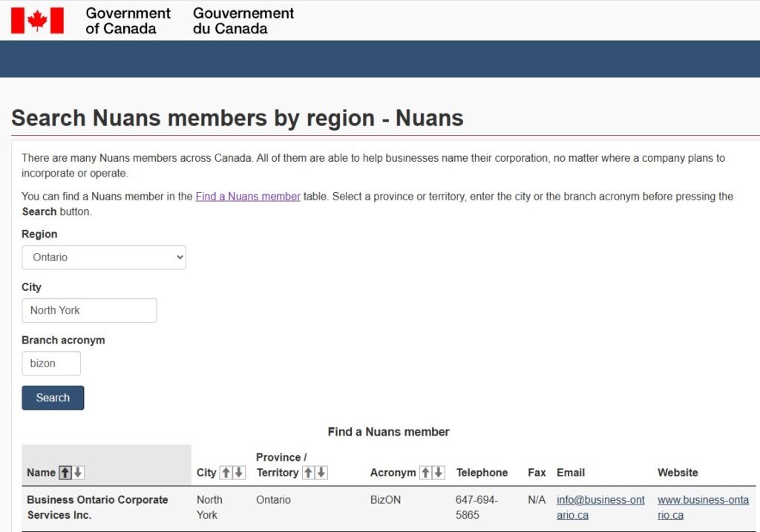Viewport: 760px width, 532px height.
Task: Click the Telephone column header
Action: tap(482, 473)
